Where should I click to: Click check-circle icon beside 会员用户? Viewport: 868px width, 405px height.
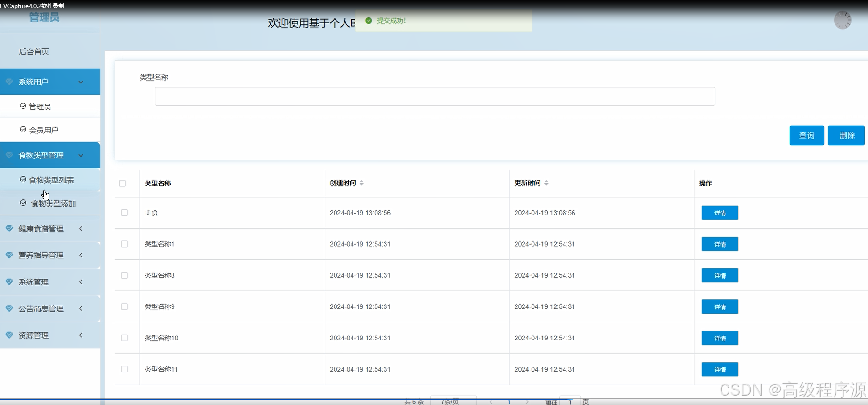tap(23, 129)
